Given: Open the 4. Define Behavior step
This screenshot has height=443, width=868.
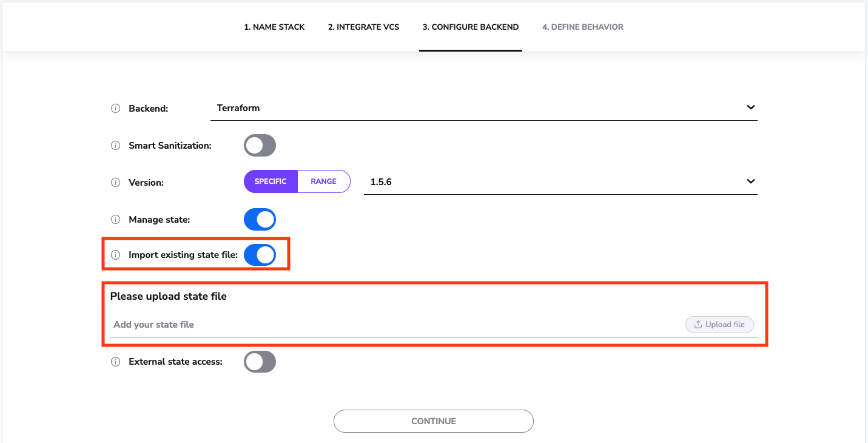Looking at the screenshot, I should click(x=582, y=27).
